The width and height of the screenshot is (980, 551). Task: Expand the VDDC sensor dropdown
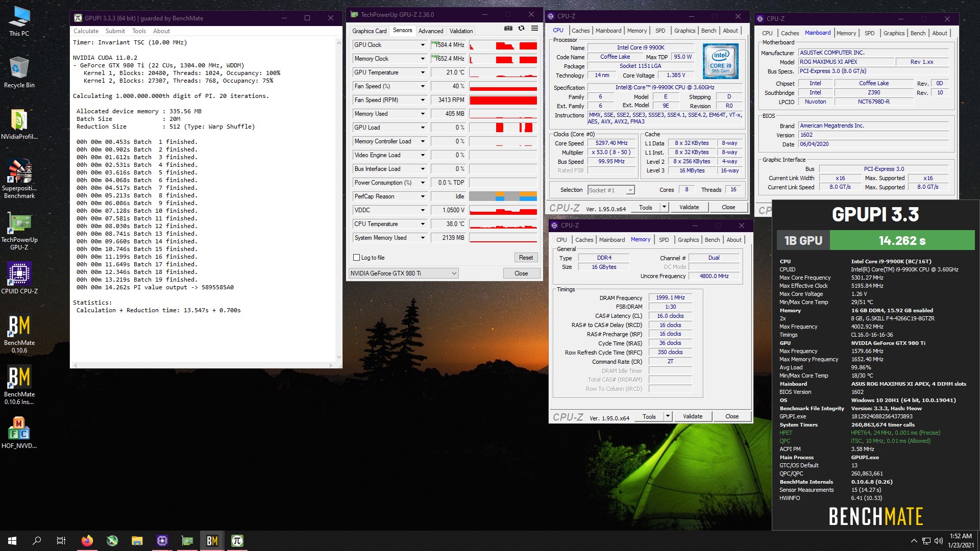click(x=423, y=210)
